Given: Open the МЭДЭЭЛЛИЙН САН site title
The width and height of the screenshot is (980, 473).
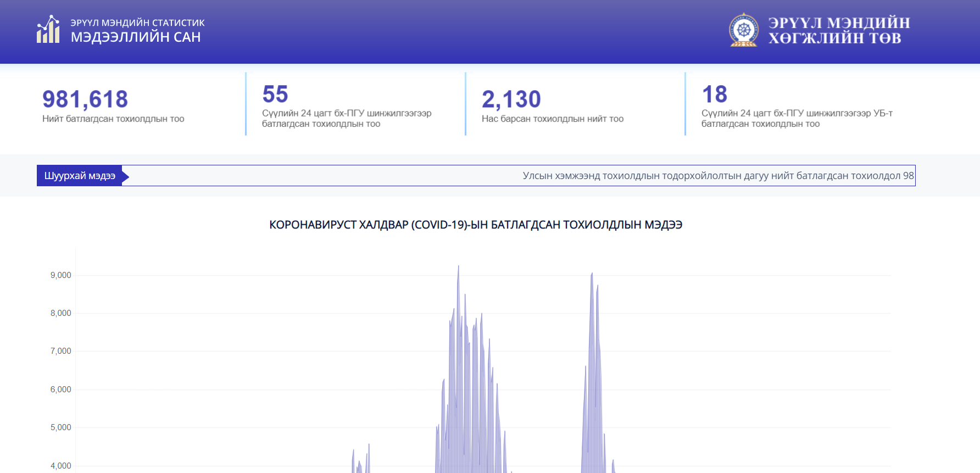Looking at the screenshot, I should click(x=136, y=37).
